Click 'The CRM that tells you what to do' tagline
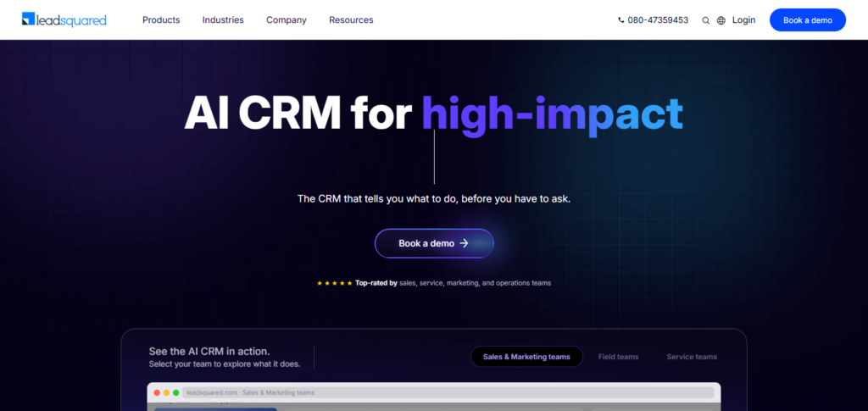Viewport: 868px width, 411px height. tap(434, 198)
